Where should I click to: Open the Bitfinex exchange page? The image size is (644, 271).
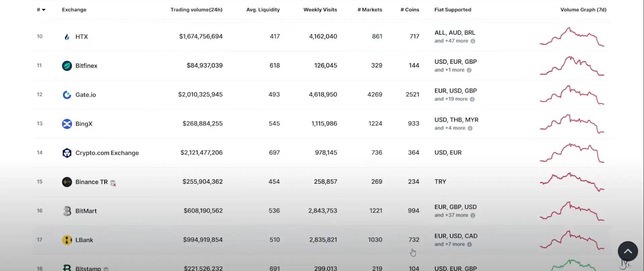pyautogui.click(x=86, y=66)
